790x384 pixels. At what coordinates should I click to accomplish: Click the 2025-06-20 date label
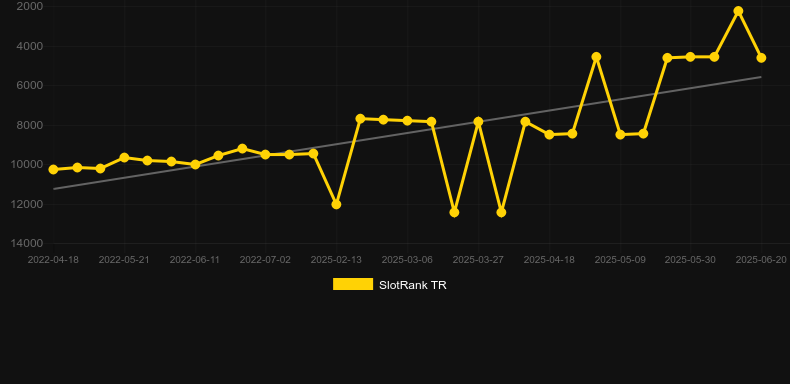pyautogui.click(x=761, y=260)
